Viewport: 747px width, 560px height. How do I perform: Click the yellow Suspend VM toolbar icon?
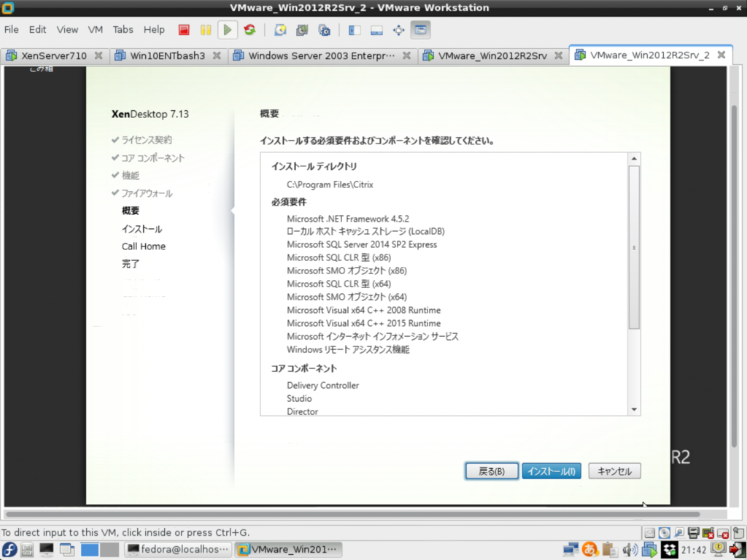click(x=206, y=30)
